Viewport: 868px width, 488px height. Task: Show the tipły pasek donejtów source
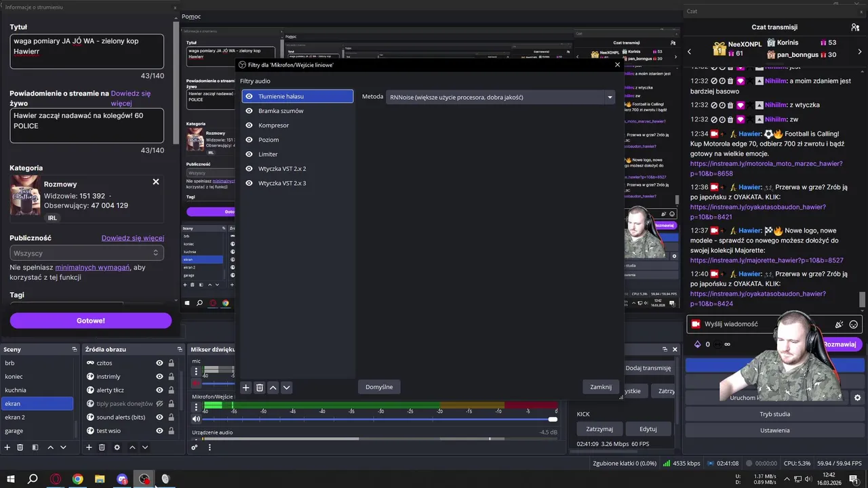point(159,404)
